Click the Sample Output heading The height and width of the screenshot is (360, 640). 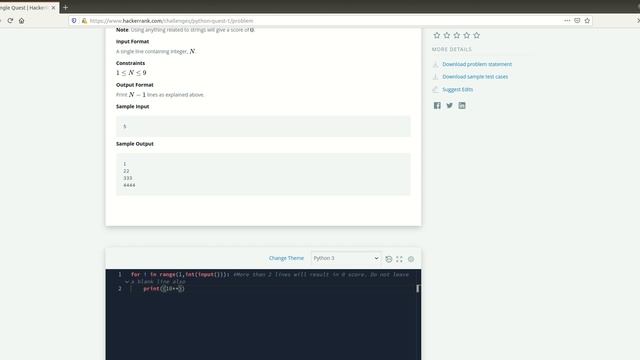[x=135, y=144]
